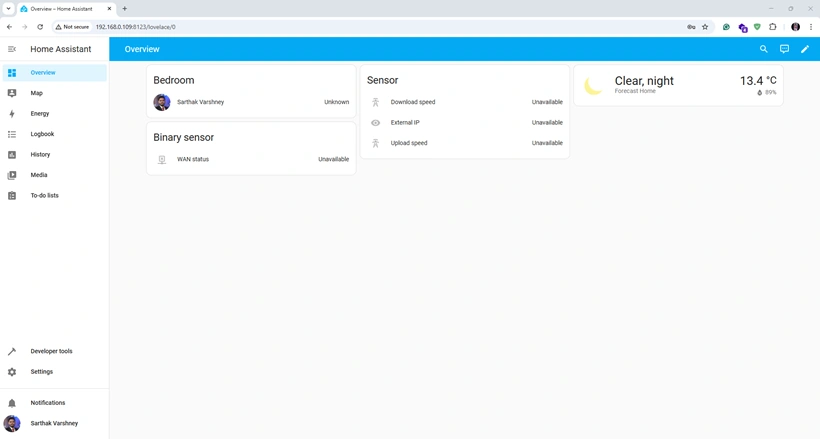Screen dimensions: 820x439
Task: Open the Energy lightning icon
Action: click(x=12, y=114)
